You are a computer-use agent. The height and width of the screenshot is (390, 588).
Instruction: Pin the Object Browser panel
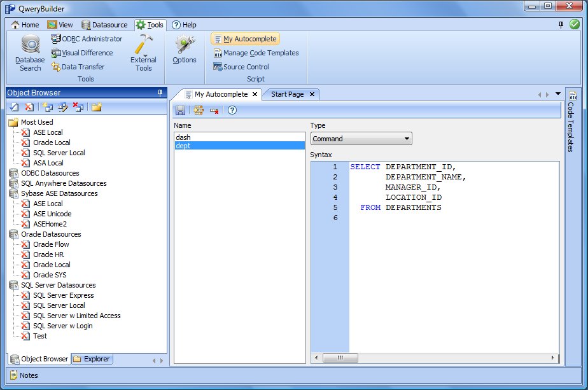pyautogui.click(x=160, y=93)
